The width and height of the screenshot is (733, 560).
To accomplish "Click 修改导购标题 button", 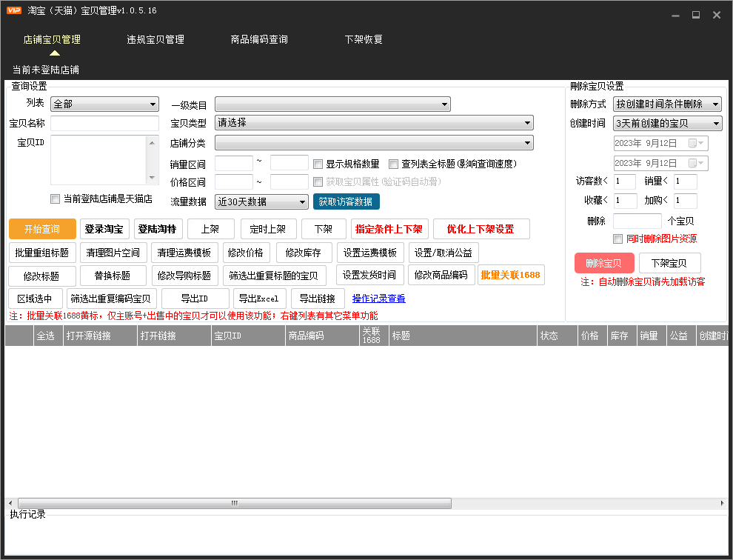I will coord(184,276).
